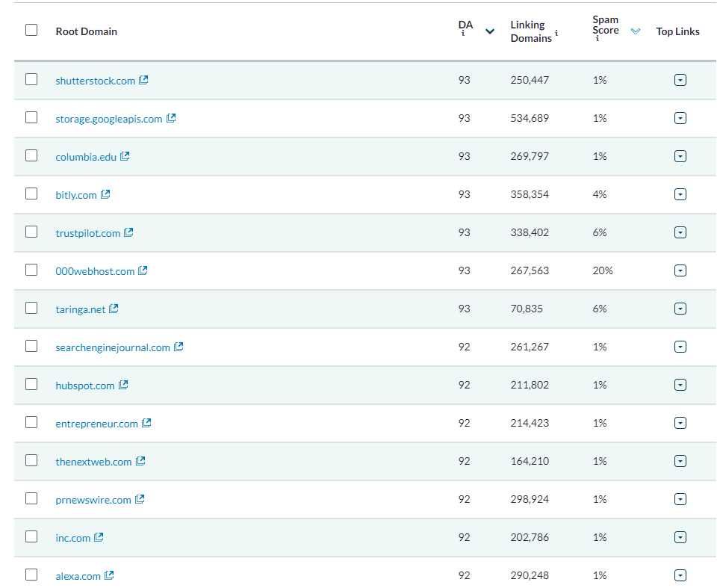Sort by Spam Score using the chevron
The height and width of the screenshot is (588, 720).
click(x=636, y=31)
